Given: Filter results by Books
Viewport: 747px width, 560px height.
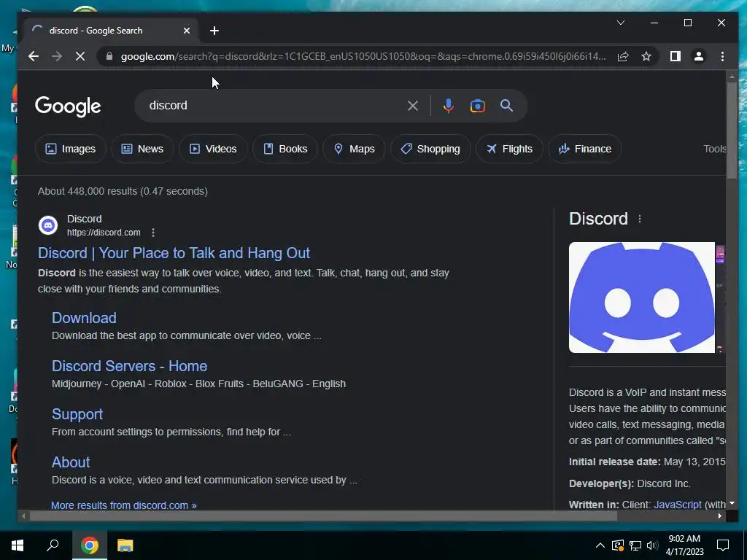Looking at the screenshot, I should pos(285,149).
